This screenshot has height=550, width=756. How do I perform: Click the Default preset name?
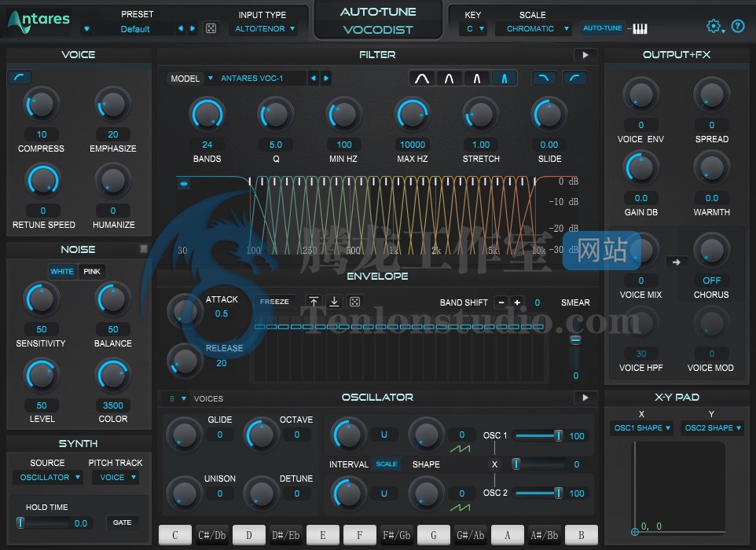coord(135,29)
